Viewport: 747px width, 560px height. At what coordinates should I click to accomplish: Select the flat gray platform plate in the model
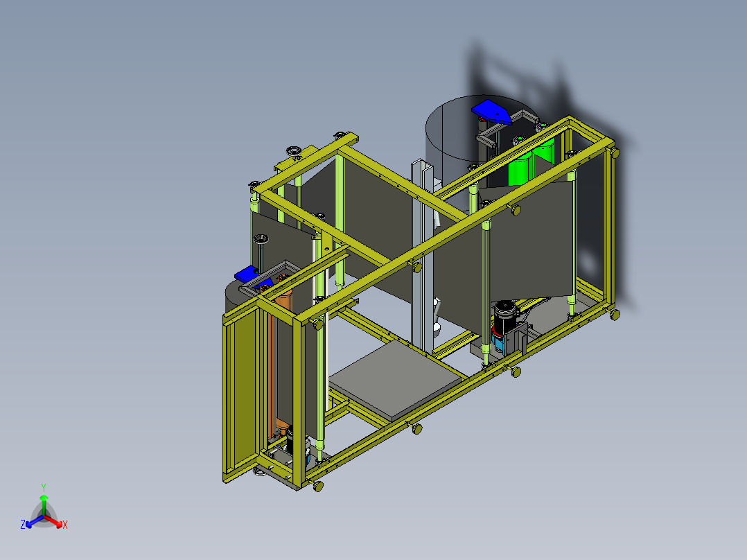pos(395,381)
